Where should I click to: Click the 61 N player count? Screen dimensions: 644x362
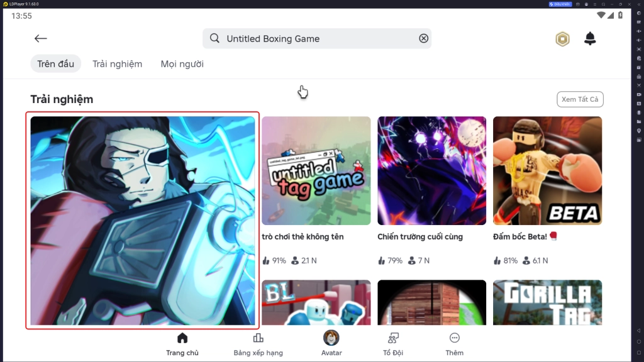click(x=535, y=261)
